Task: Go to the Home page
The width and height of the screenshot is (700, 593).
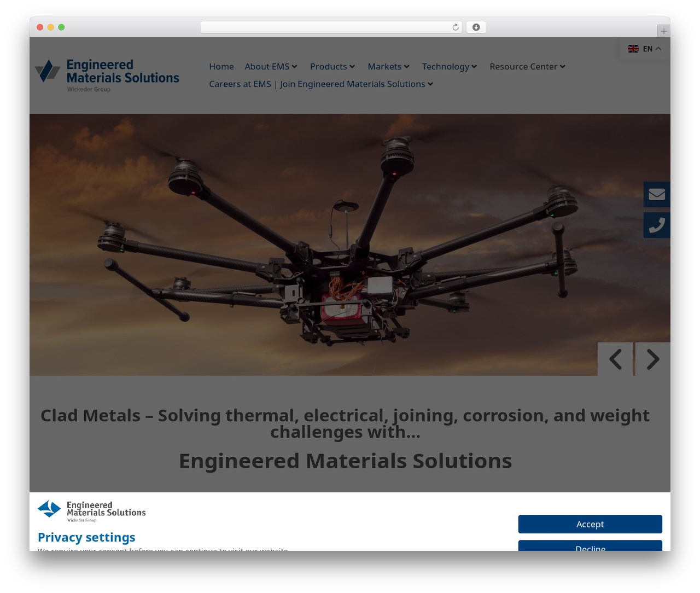Action: 221,67
